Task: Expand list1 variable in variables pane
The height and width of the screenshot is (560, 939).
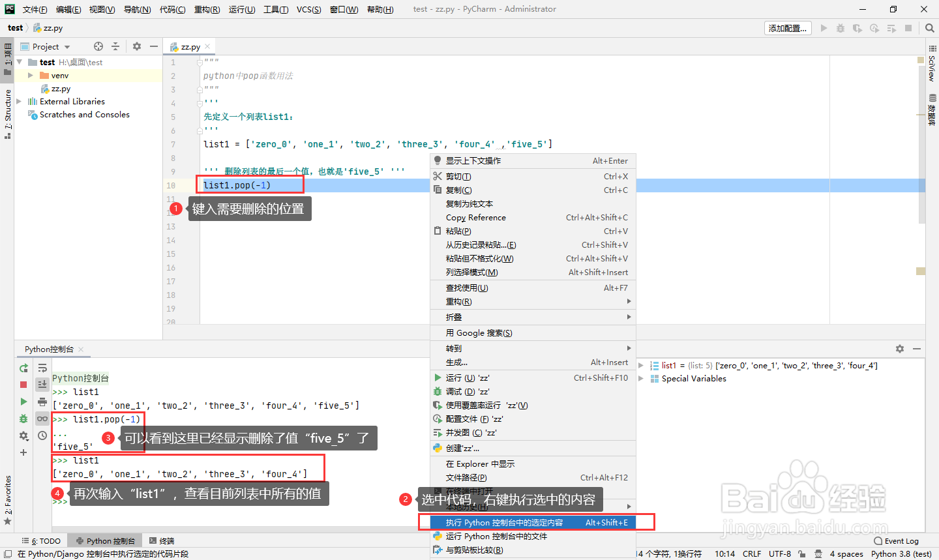Action: (x=642, y=366)
